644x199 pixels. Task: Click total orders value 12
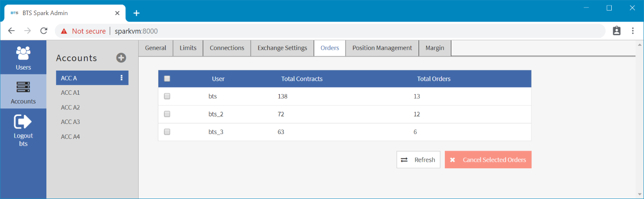coord(417,114)
